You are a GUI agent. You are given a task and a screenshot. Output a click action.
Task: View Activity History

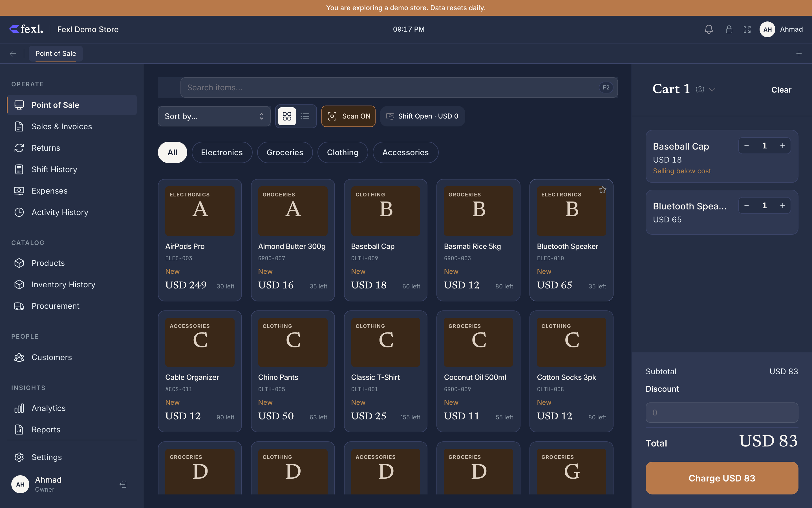pos(72,212)
